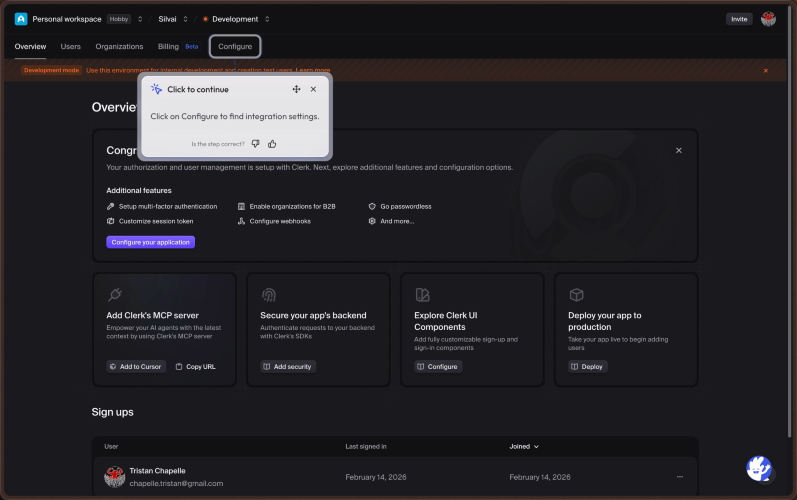Viewport: 797px width, 500px height.
Task: Go to the Users tab
Action: (71, 46)
